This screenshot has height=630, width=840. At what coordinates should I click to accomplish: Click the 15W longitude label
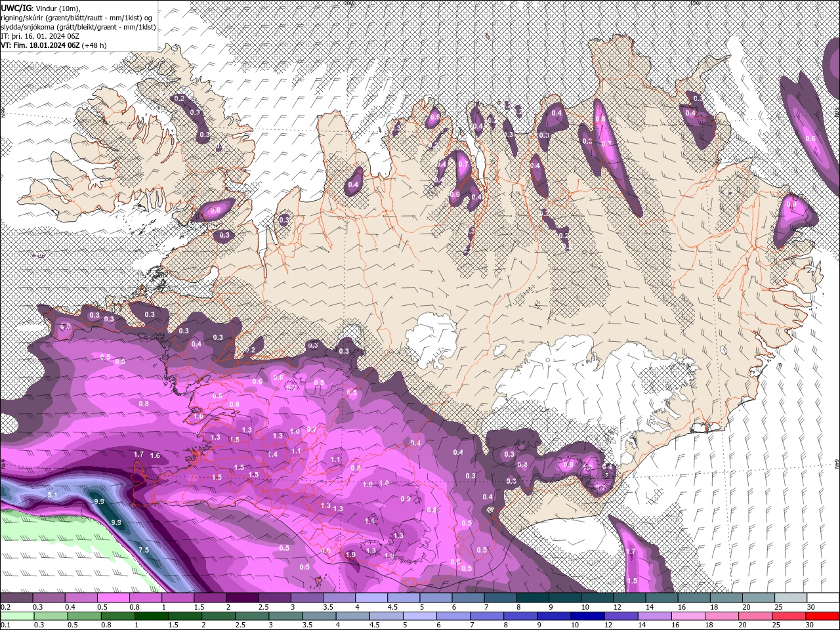(695, 3)
